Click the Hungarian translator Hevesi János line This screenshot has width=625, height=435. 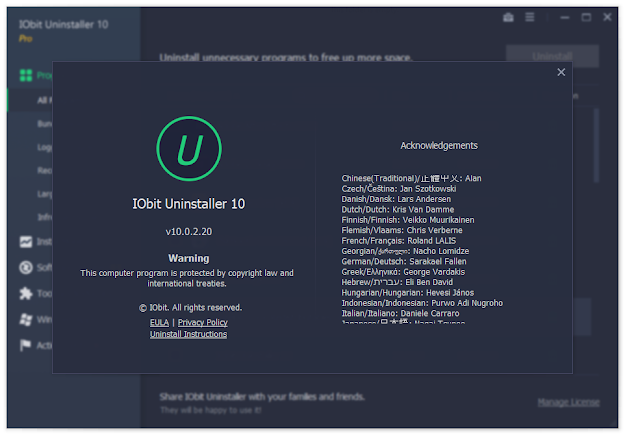click(x=408, y=293)
